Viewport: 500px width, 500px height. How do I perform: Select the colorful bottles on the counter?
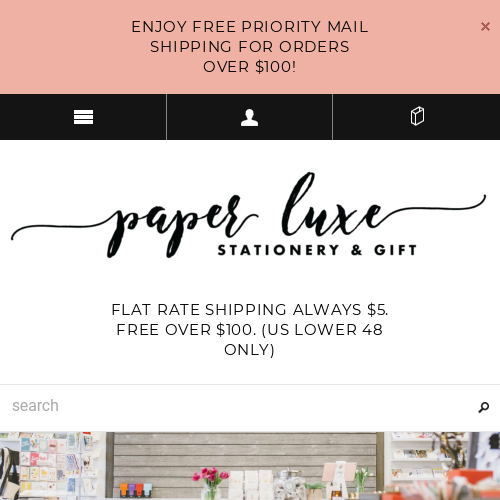click(x=136, y=490)
